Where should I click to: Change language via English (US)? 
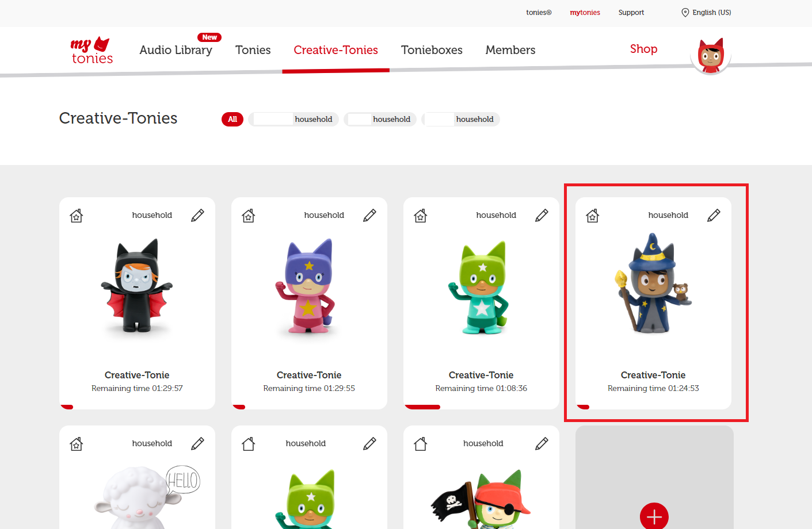click(x=712, y=13)
